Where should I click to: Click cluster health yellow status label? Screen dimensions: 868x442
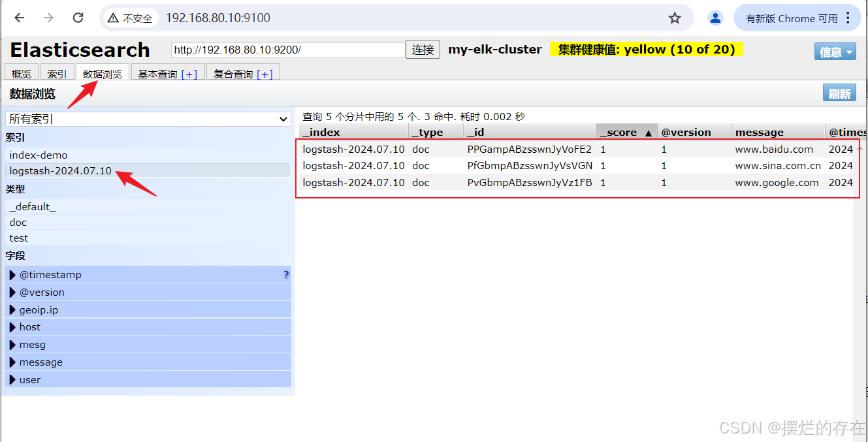click(x=646, y=50)
